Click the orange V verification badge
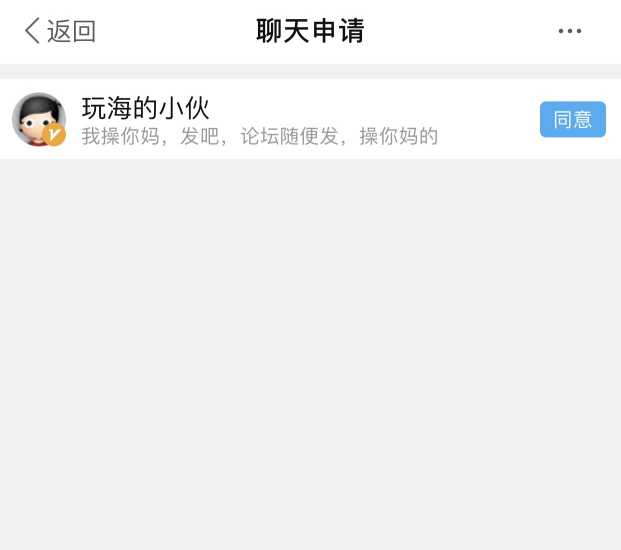This screenshot has width=621, height=550. [x=54, y=135]
